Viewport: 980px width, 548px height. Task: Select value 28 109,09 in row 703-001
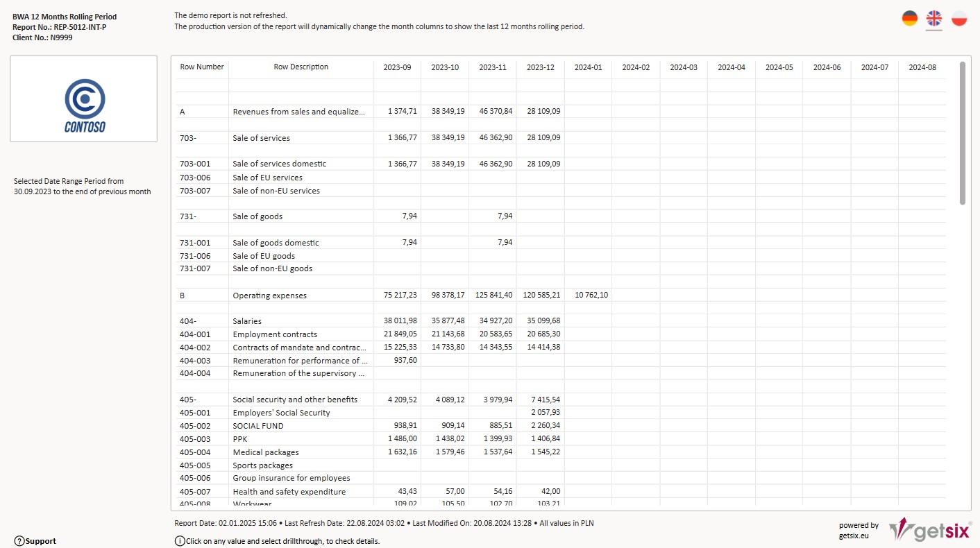click(543, 164)
